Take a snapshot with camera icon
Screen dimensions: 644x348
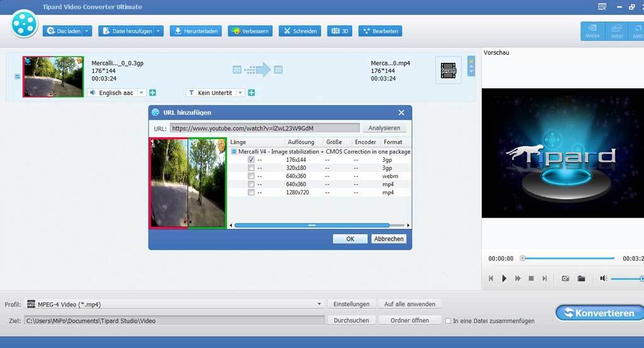click(565, 279)
